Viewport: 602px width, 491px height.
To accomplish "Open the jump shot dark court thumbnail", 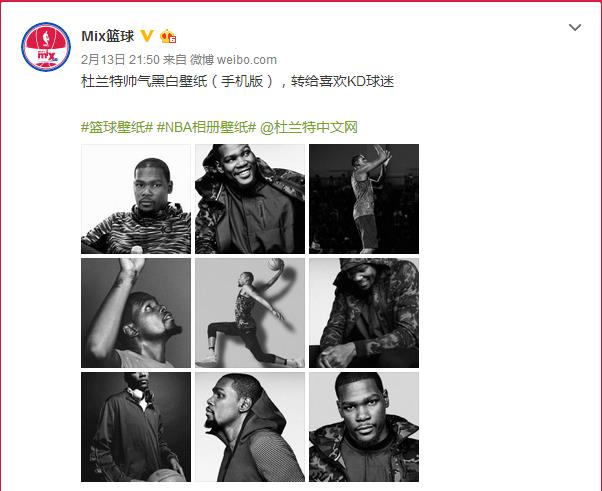I will tap(364, 199).
